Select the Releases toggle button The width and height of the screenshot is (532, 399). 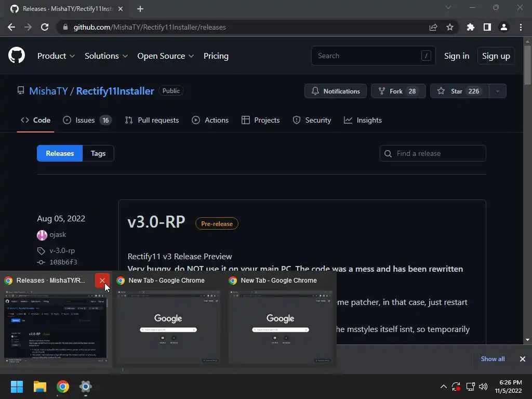coord(60,153)
